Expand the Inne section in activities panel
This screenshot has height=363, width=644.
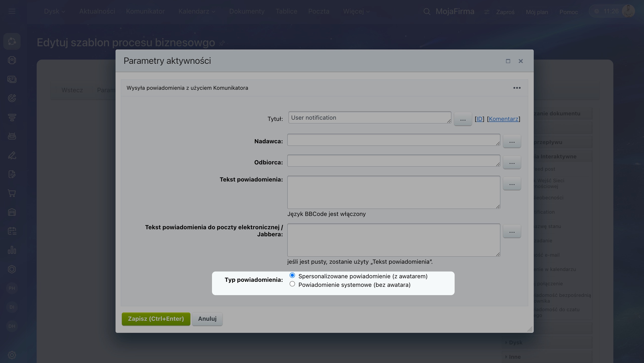pyautogui.click(x=514, y=357)
